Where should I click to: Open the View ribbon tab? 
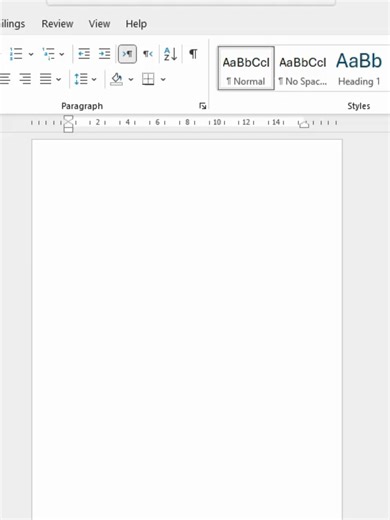(x=99, y=24)
